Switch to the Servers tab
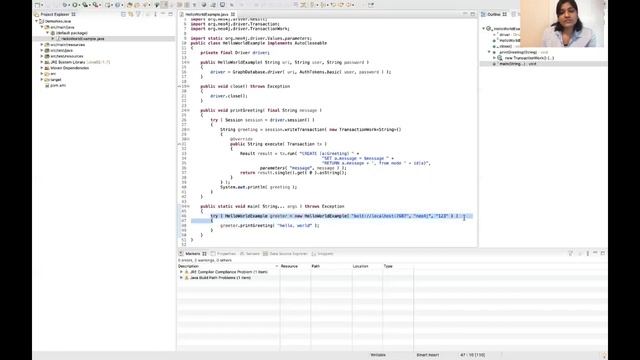The height and width of the screenshot is (360, 640). pos(250,253)
